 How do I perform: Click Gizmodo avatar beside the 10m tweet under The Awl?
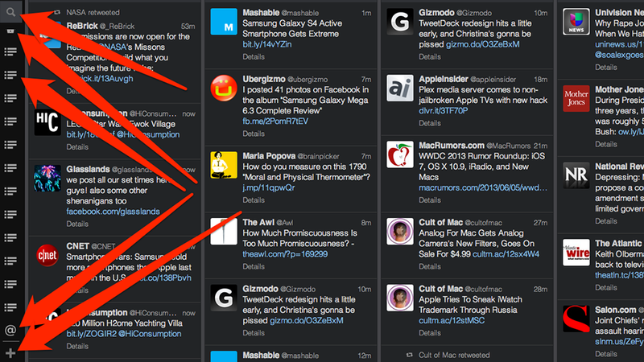coord(224,298)
